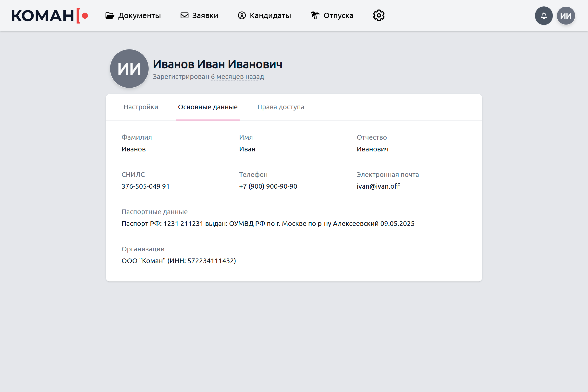
Task: Click the phone number +7 (900) 900-90-90
Action: pyautogui.click(x=268, y=186)
